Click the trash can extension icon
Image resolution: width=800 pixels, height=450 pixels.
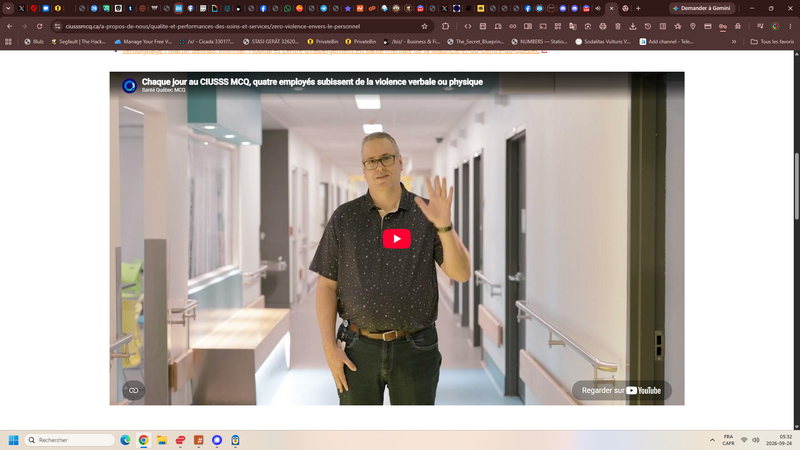click(x=618, y=26)
